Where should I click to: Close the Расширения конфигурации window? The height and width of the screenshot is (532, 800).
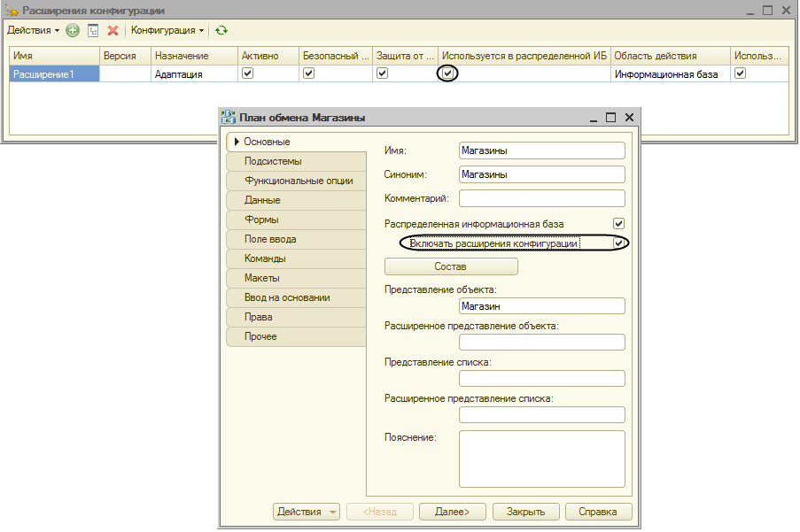(786, 11)
